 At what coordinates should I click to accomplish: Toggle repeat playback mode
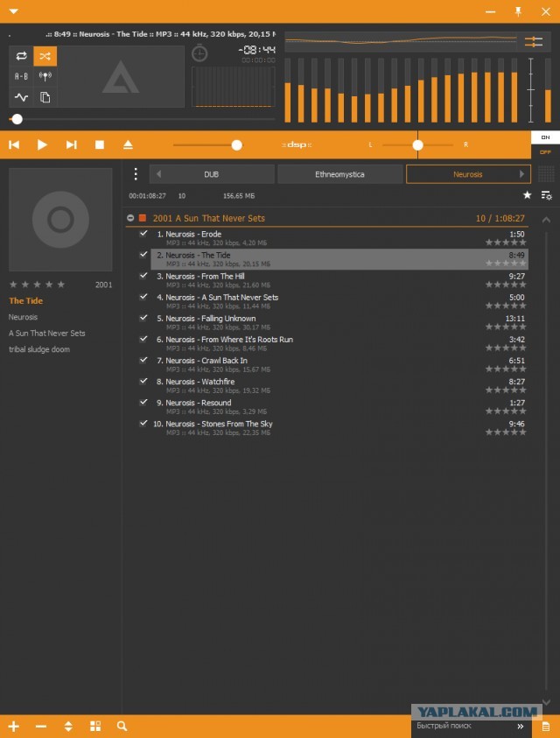[x=21, y=56]
